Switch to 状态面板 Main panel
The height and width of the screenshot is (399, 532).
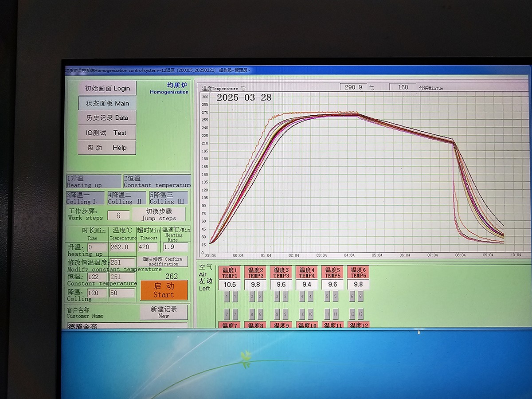[107, 103]
